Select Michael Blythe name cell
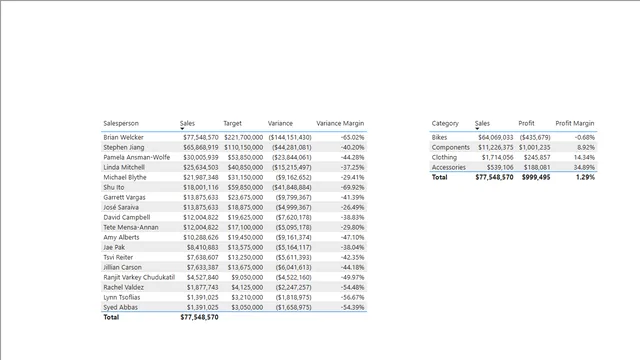The height and width of the screenshot is (360, 640). [124, 177]
